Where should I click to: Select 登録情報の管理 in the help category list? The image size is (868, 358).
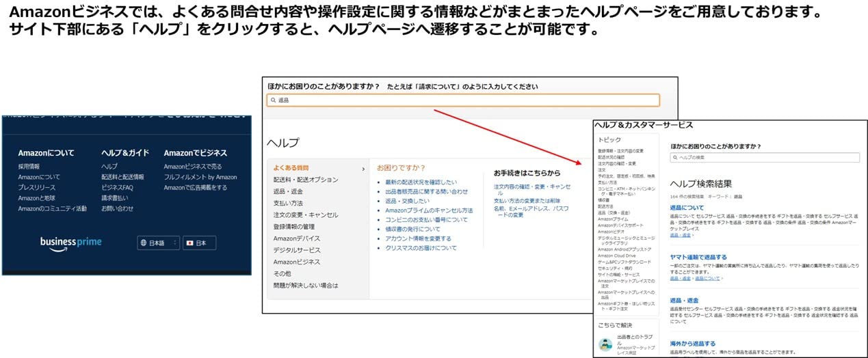point(294,227)
